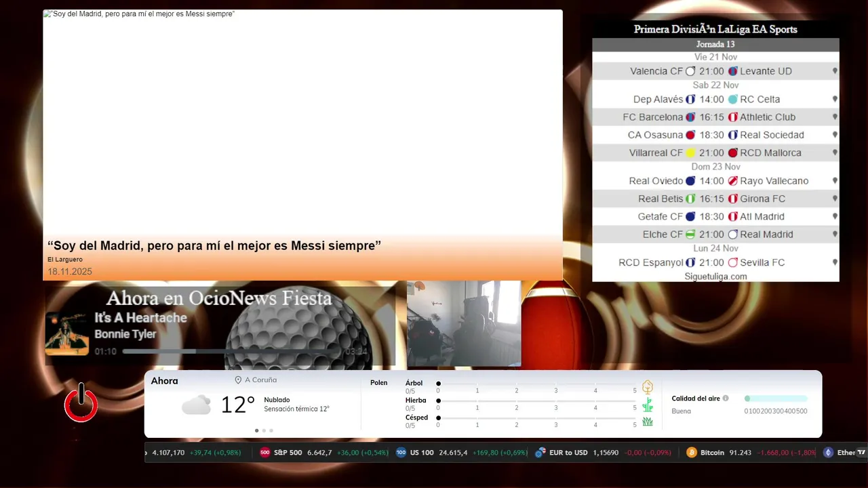868x488 pixels.
Task: Click the Bitcoin price 91.243
Action: [x=739, y=453]
